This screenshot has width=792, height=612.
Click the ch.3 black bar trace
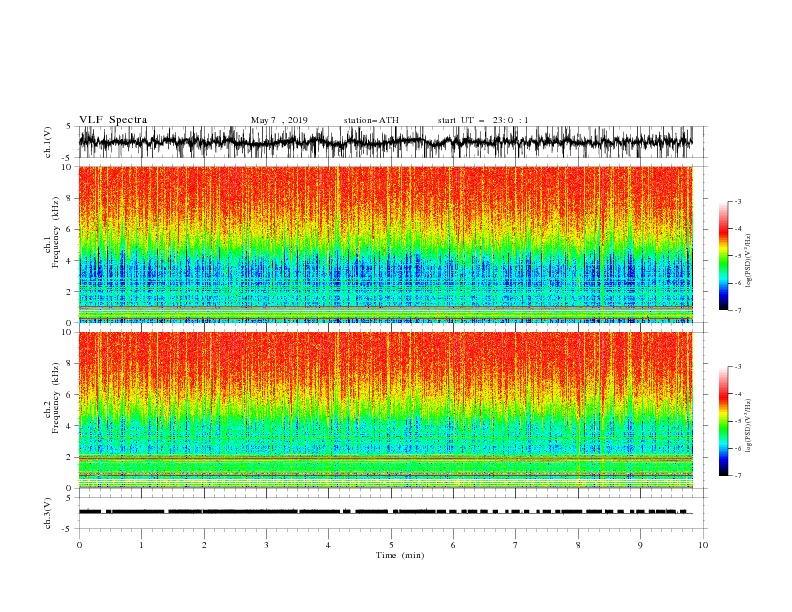(385, 512)
